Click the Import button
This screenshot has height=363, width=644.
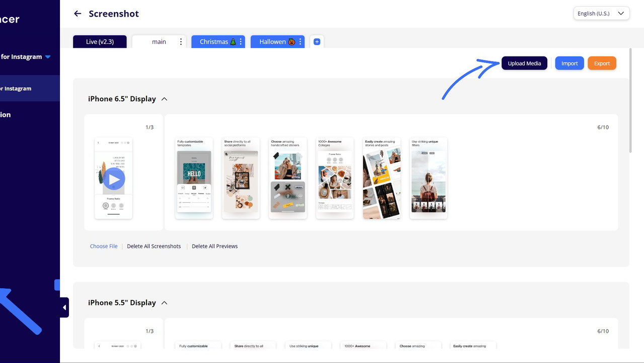tap(569, 64)
